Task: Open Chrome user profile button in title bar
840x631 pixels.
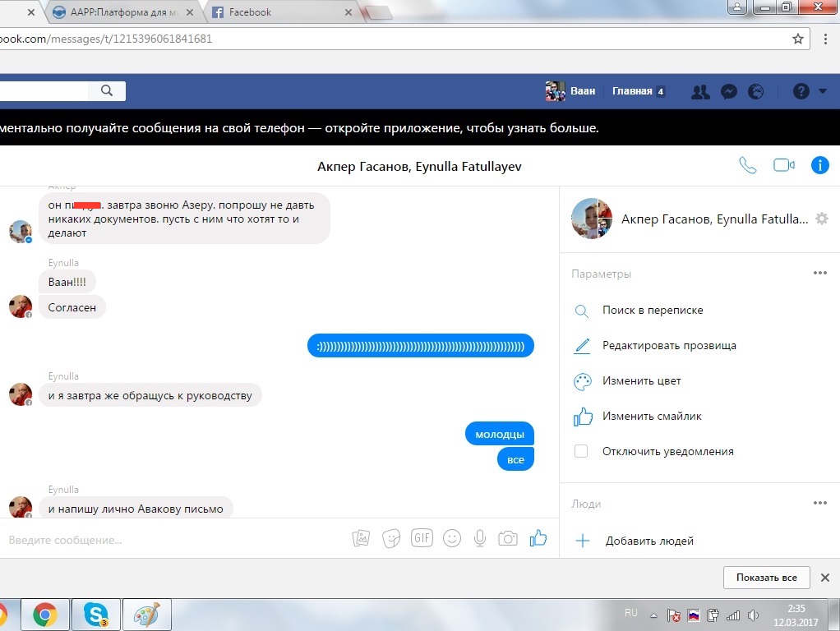Action: coord(737,7)
